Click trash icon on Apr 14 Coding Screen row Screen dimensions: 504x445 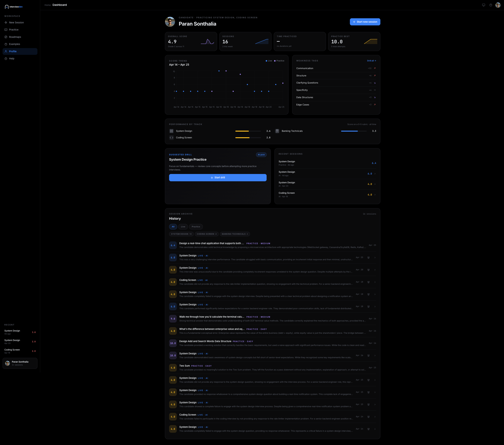[368, 417]
